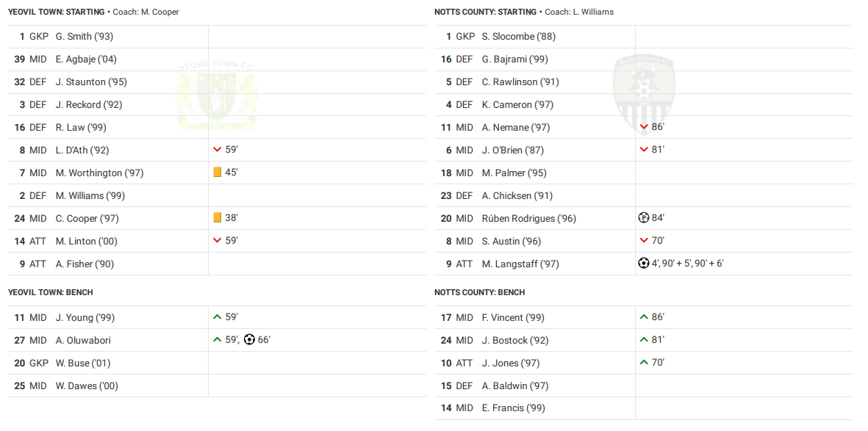
Task: Click J. Young's green substitution arrow
Action: tap(217, 317)
